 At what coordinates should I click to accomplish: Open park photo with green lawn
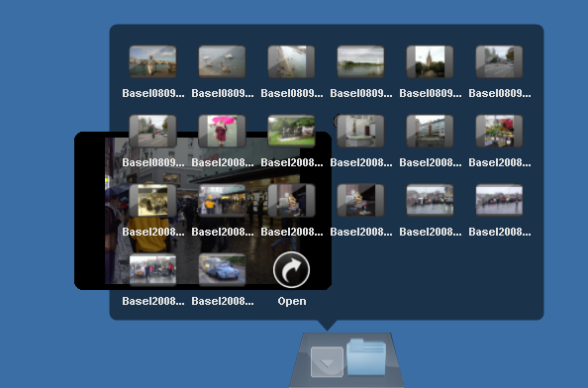pyautogui.click(x=291, y=131)
